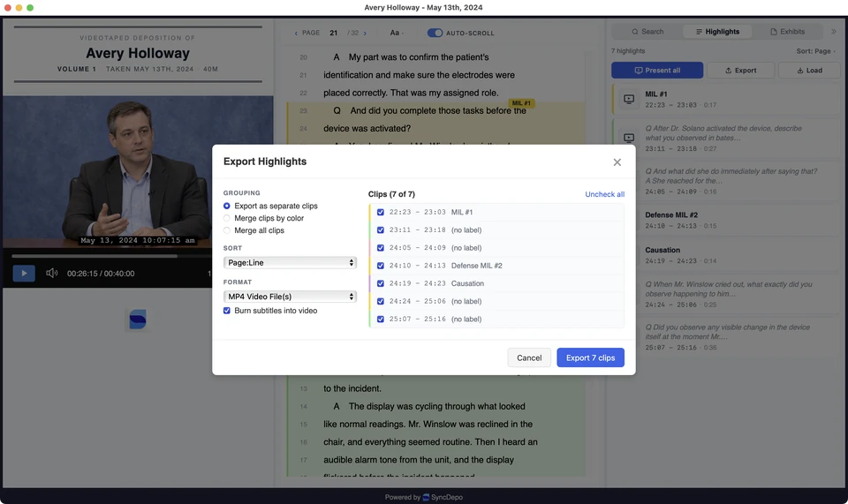The height and width of the screenshot is (504, 848).
Task: Select the 24:24 - 25:06 highlight entry
Action: pyautogui.click(x=726, y=294)
